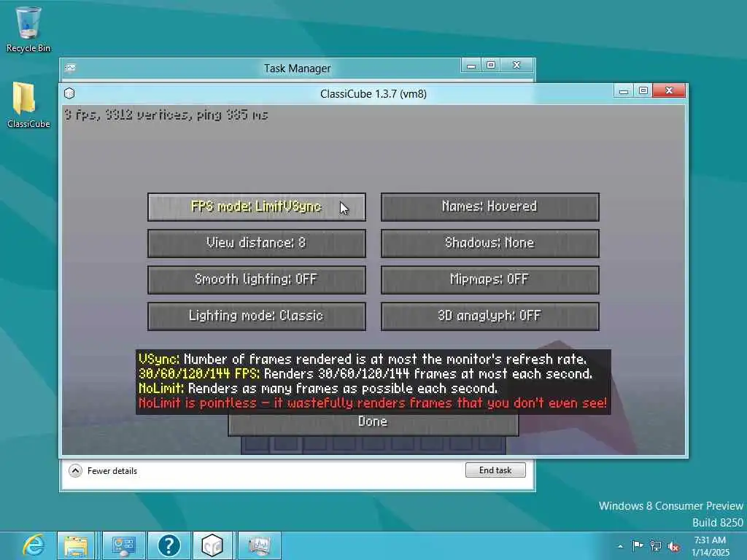The width and height of the screenshot is (747, 560).
Task: Launch Internet Explorer from taskbar
Action: coord(34,545)
